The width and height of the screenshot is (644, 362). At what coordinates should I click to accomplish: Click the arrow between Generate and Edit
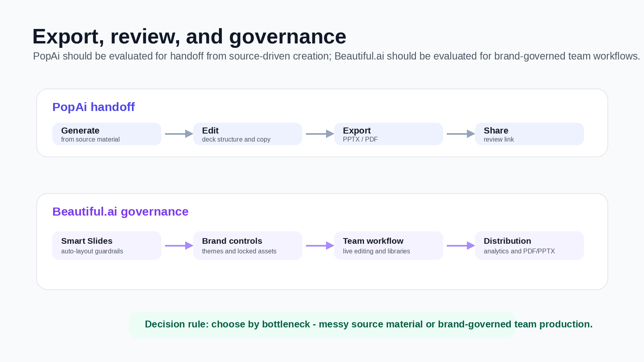pos(179,134)
